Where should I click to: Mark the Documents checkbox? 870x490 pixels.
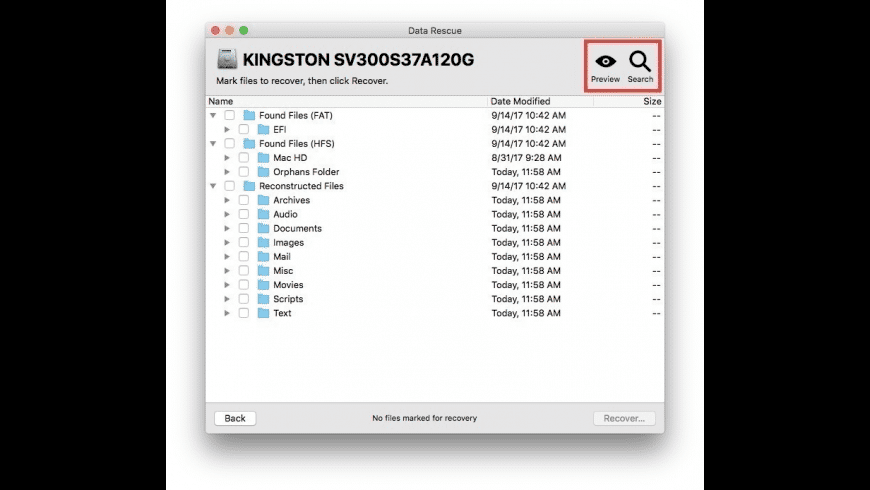click(244, 228)
